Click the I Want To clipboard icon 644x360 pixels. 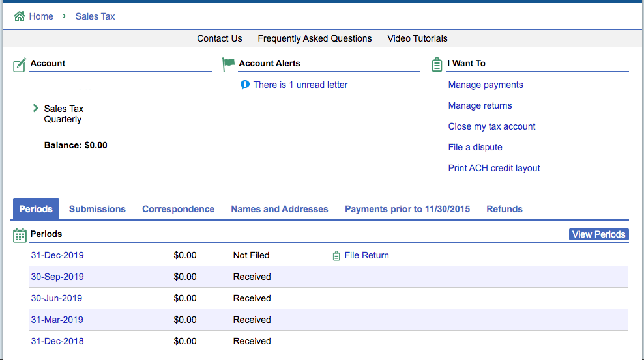pyautogui.click(x=437, y=64)
